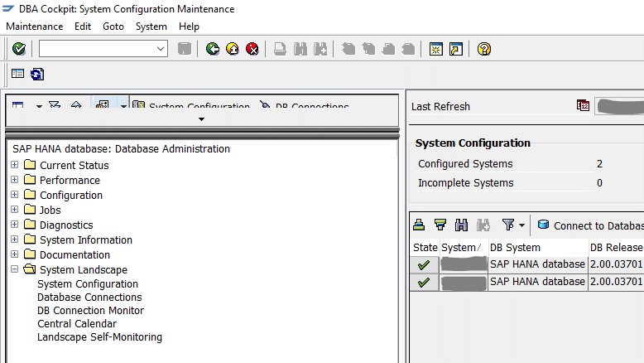Click the green Back arrow icon
The height and width of the screenshot is (363, 644).
click(x=213, y=49)
